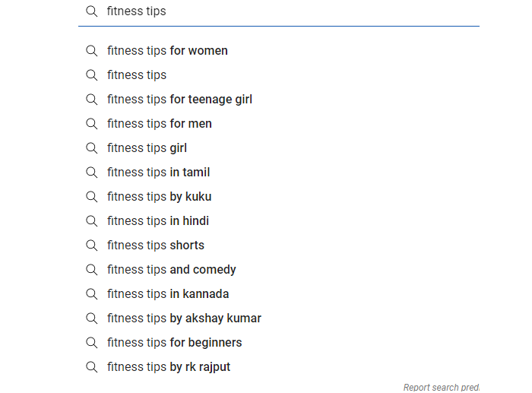
Task: Click the search icon beside 'fitness tips by rk rajput'
Action: click(x=92, y=367)
